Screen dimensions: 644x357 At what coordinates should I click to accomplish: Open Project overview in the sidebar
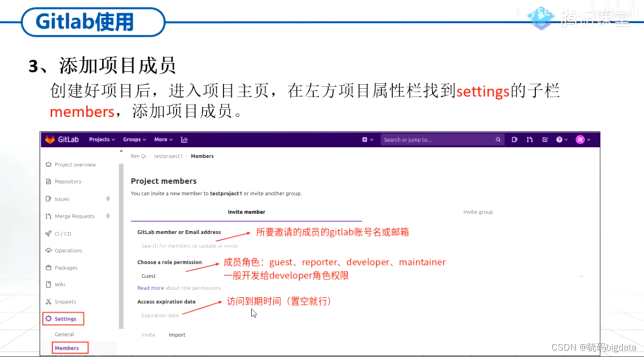point(75,164)
